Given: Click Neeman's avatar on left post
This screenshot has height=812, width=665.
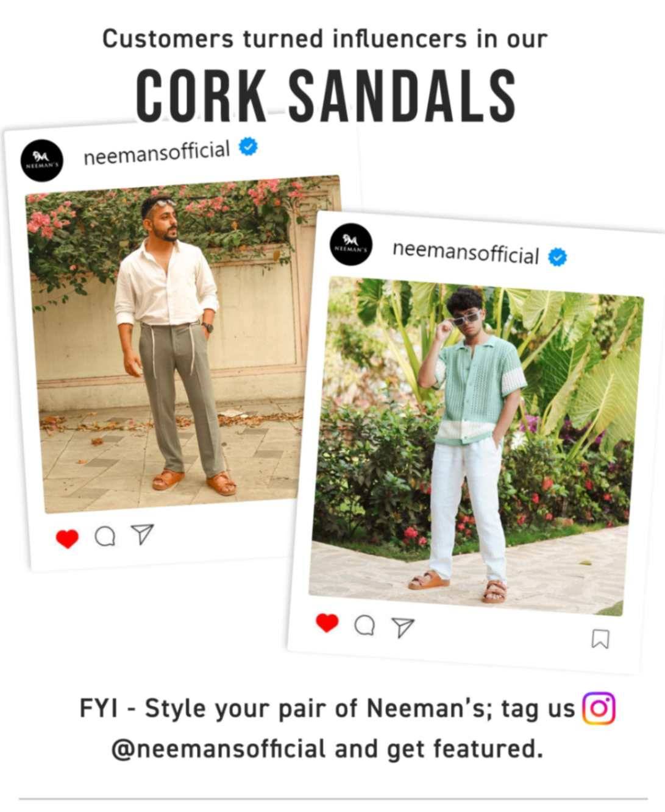Looking at the screenshot, I should coord(41,161).
